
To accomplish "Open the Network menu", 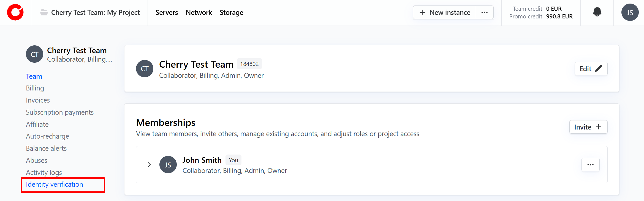I will 199,13.
